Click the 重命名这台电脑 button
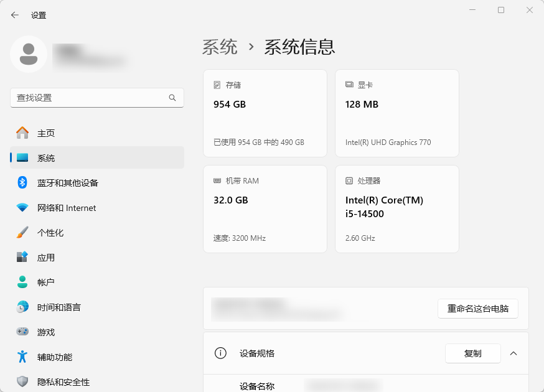Viewport: 544px width, 392px height. point(478,309)
